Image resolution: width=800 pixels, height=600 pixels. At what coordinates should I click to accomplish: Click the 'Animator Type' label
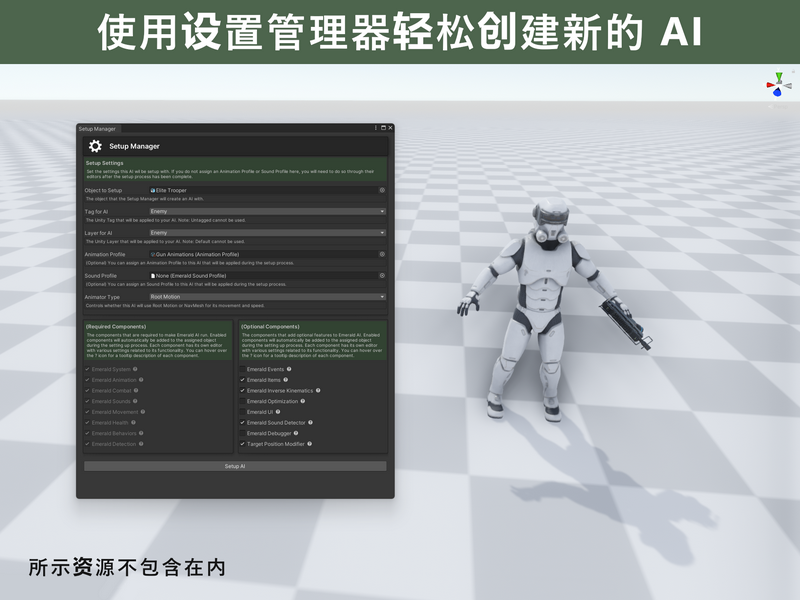pyautogui.click(x=102, y=297)
